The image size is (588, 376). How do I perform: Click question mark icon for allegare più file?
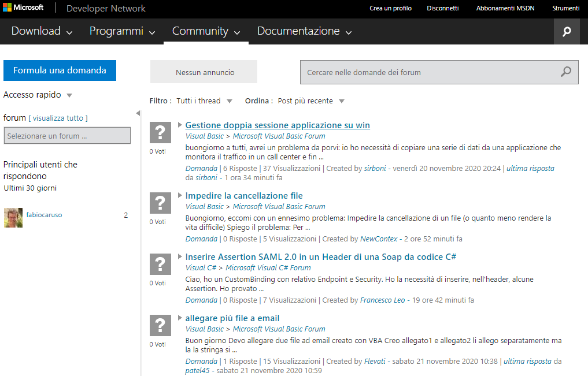pyautogui.click(x=160, y=325)
